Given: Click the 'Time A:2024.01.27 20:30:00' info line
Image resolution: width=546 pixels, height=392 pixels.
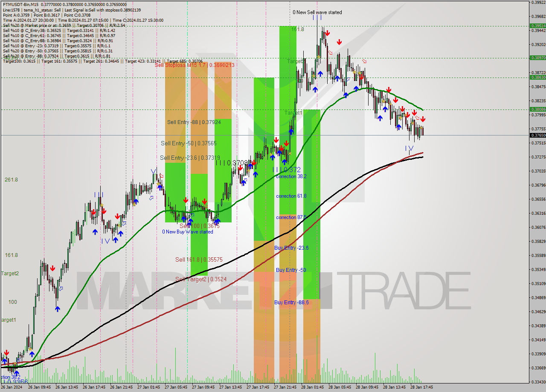Looking at the screenshot, I should [x=83, y=20].
